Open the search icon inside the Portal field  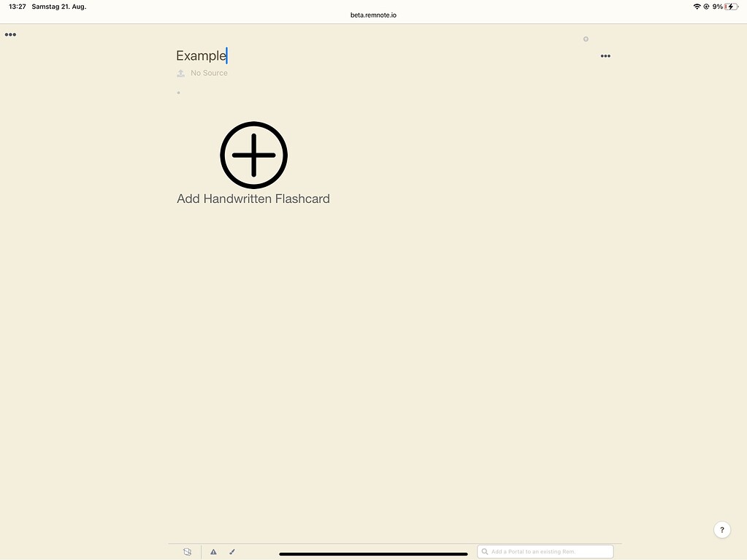point(485,551)
